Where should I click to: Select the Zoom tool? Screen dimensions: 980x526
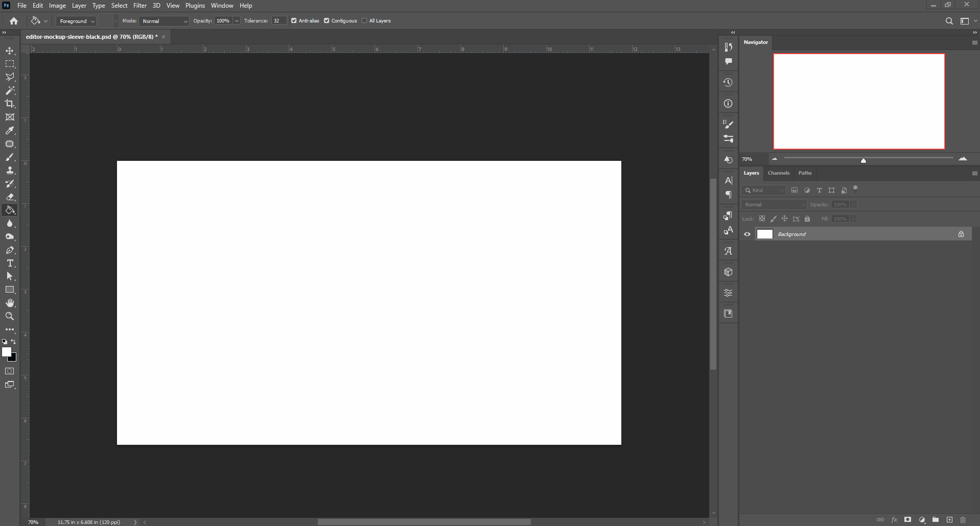tap(10, 317)
